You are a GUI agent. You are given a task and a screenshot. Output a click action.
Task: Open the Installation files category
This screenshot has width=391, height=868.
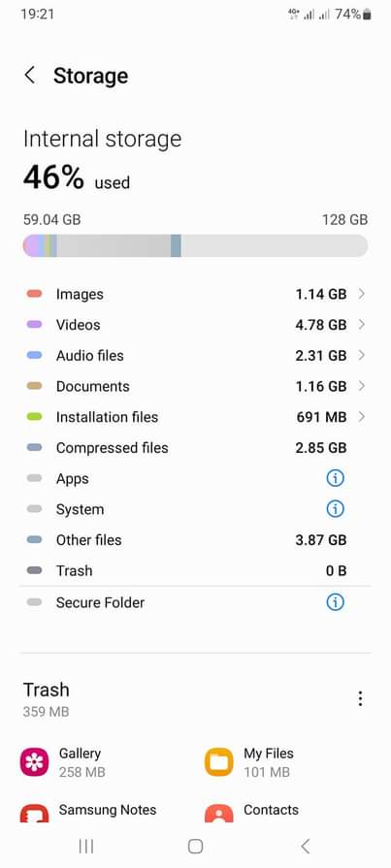pos(196,417)
